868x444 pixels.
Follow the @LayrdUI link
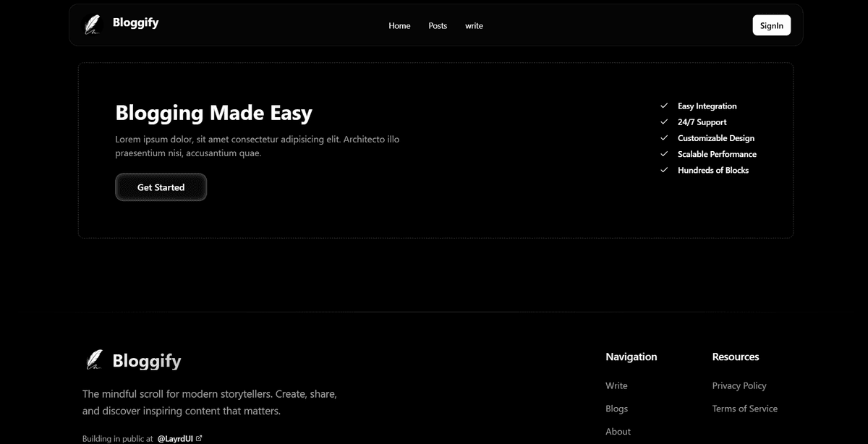tap(176, 437)
